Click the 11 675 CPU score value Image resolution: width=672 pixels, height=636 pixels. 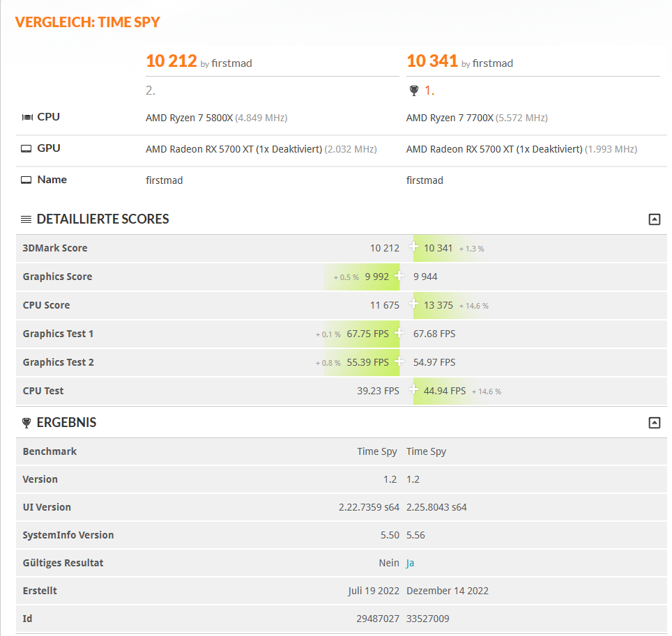click(384, 305)
